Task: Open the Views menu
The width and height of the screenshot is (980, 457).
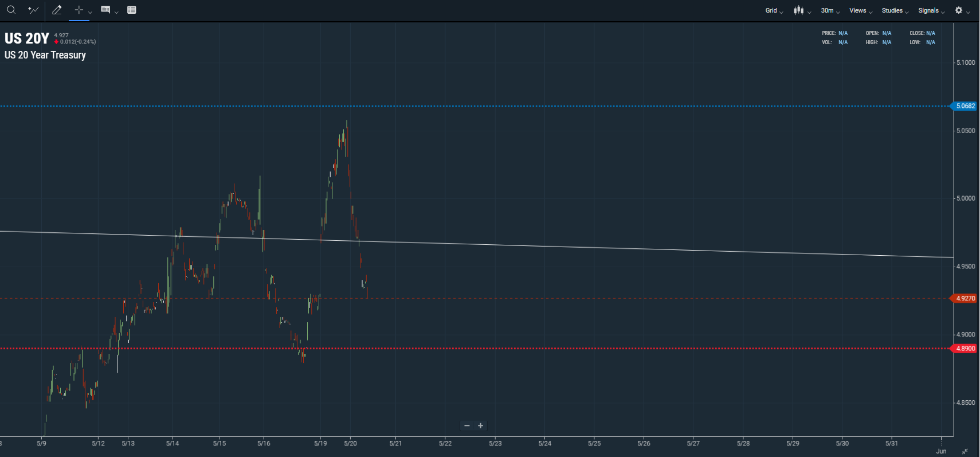Action: [861, 10]
